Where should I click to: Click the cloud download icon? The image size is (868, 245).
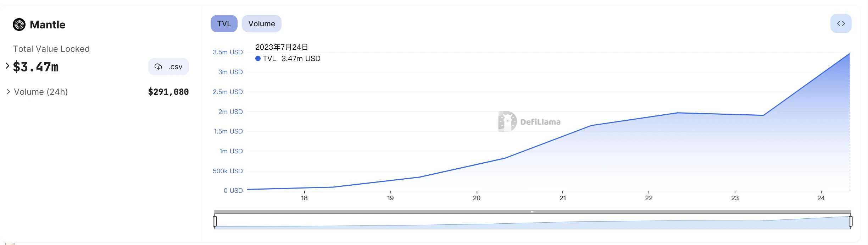[158, 67]
